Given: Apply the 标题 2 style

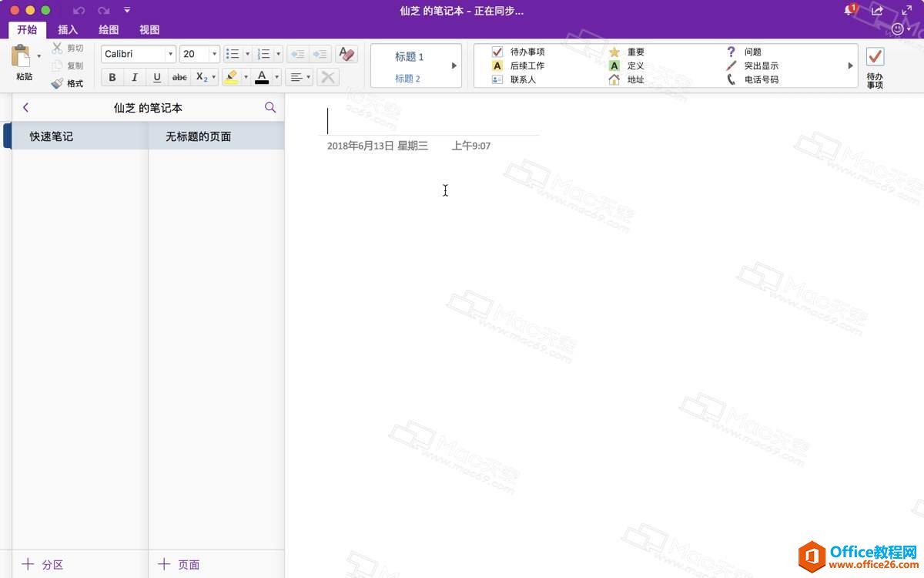Looking at the screenshot, I should point(407,78).
